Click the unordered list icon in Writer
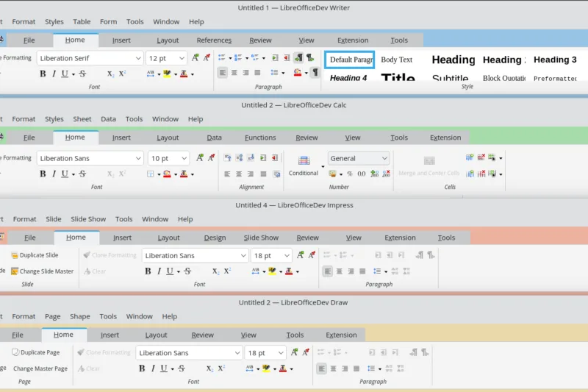The height and width of the screenshot is (392, 588). (222, 57)
